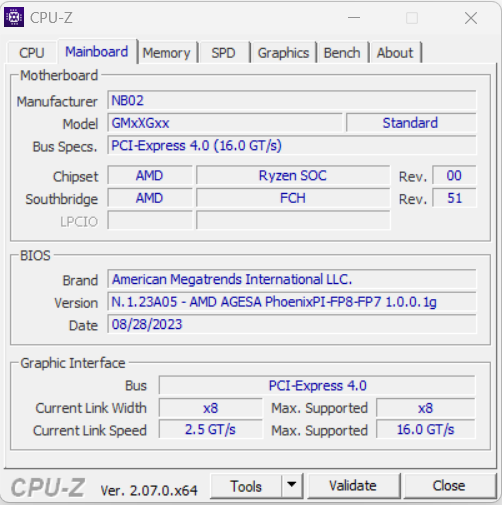502x505 pixels.
Task: Click the Manufacturer field NB02
Action: (x=292, y=100)
